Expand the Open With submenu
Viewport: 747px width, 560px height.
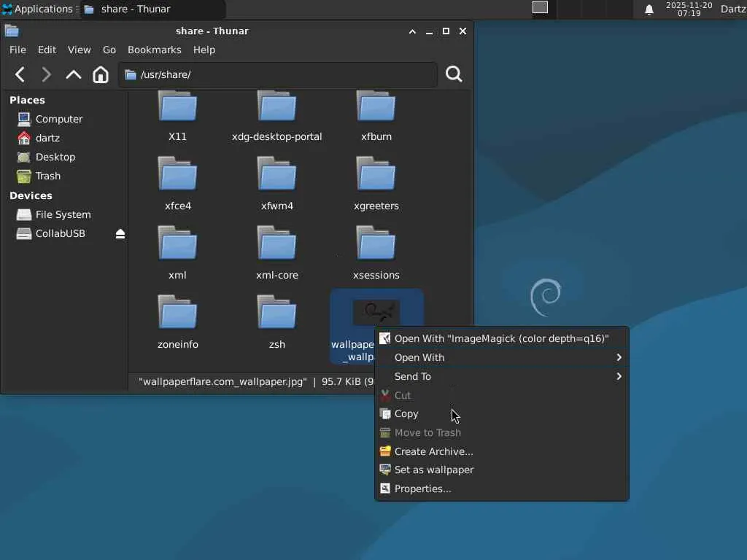click(502, 357)
